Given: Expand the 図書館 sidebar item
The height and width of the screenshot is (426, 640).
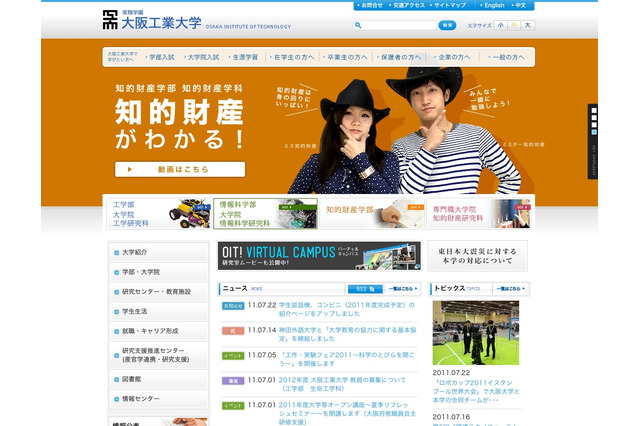Looking at the screenshot, I should click(159, 379).
